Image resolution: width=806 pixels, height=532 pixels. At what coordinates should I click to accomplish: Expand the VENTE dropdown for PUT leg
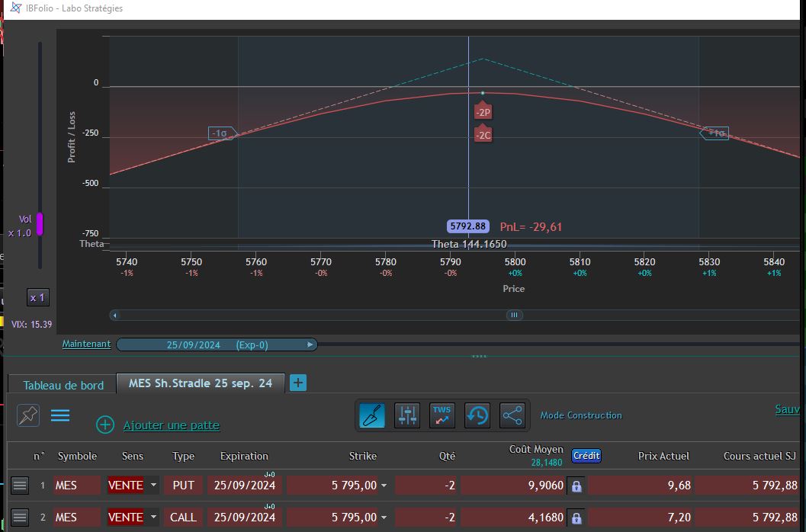pyautogui.click(x=153, y=486)
